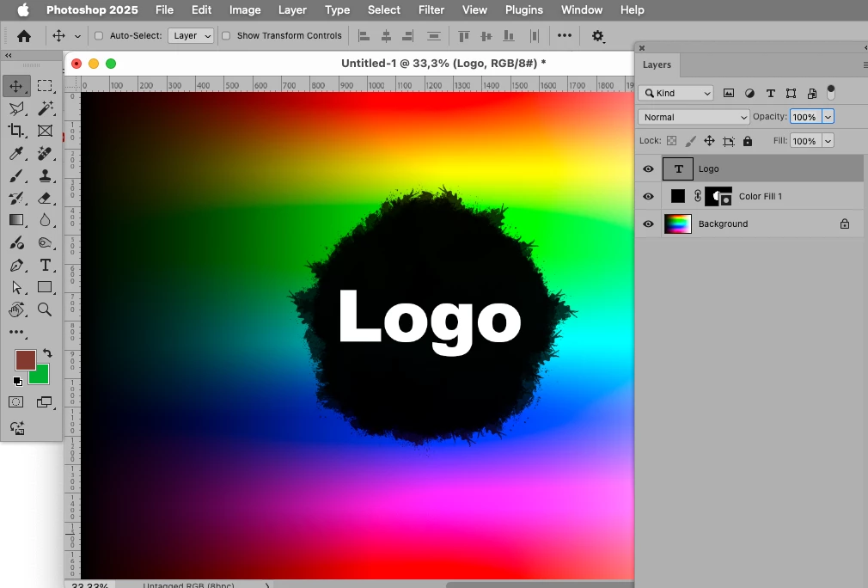
Task: Hide the Color Fill 1 layer
Action: 648,197
